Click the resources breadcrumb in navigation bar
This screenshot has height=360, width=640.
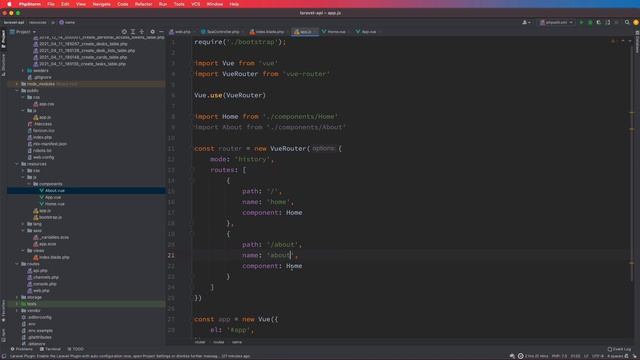pyautogui.click(x=38, y=22)
